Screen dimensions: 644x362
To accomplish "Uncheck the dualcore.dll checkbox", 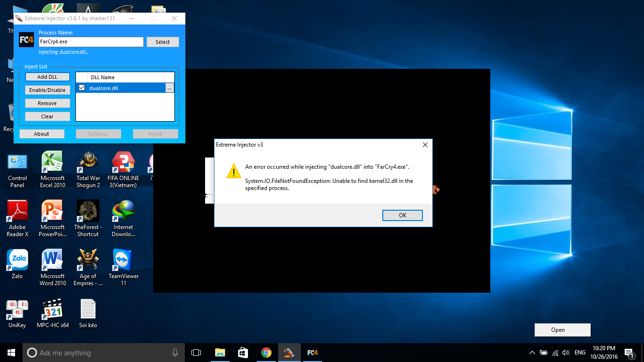I will [x=82, y=88].
